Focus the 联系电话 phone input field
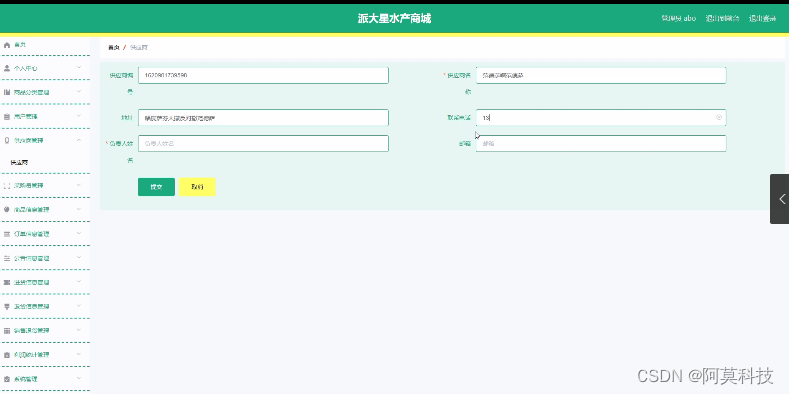The width and height of the screenshot is (789, 394). [601, 118]
